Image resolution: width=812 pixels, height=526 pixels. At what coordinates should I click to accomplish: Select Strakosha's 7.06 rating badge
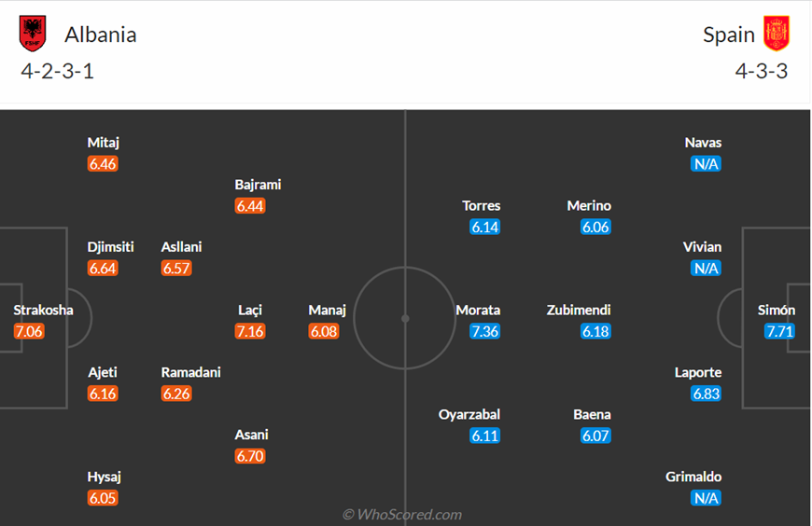(x=29, y=331)
